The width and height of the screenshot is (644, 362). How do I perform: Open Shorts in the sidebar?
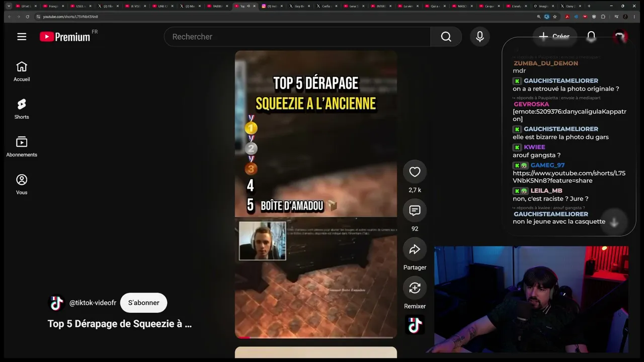coord(22,109)
